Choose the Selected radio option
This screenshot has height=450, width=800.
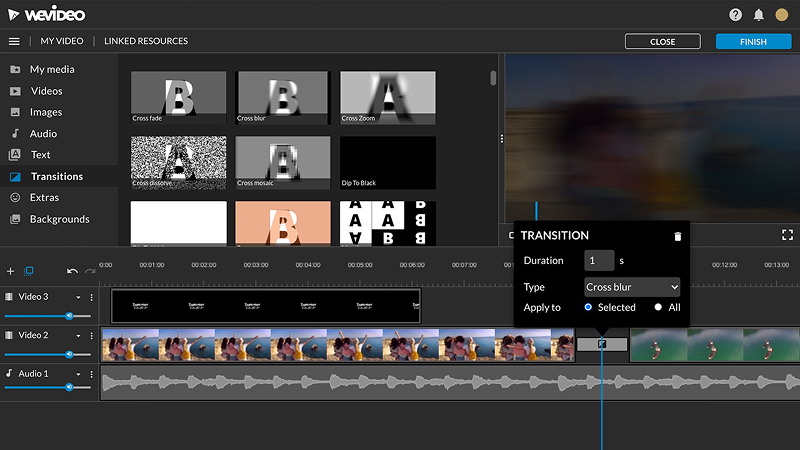point(588,307)
